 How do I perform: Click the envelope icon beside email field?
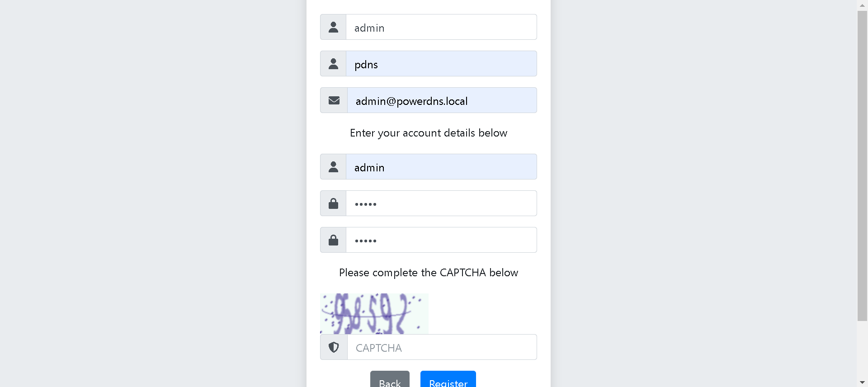pyautogui.click(x=334, y=100)
